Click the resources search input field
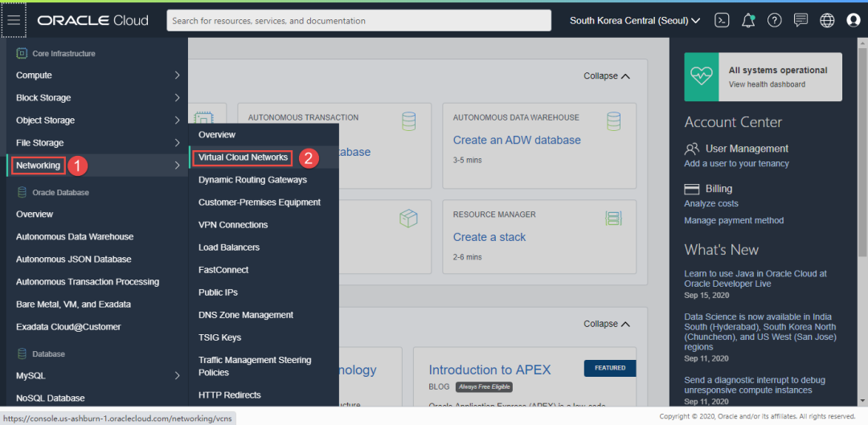This screenshot has height=425, width=868. [x=358, y=20]
